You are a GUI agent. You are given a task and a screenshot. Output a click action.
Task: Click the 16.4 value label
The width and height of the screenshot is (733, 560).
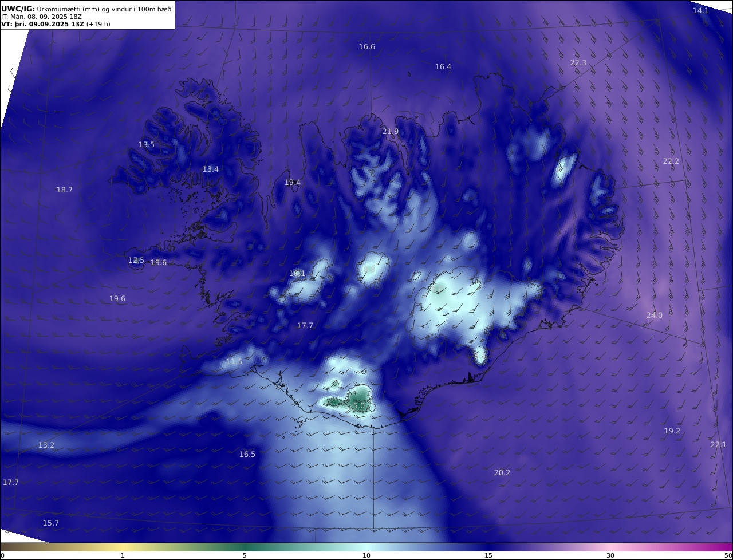pyautogui.click(x=443, y=67)
